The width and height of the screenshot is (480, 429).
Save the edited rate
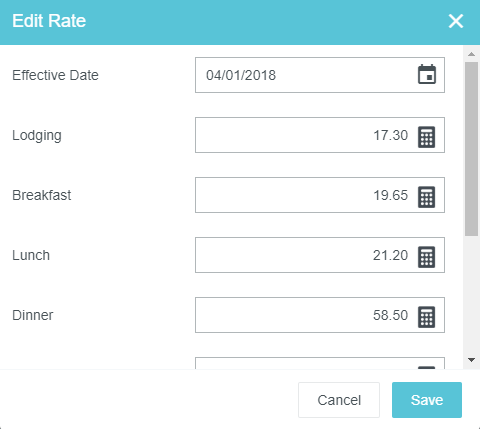[427, 400]
